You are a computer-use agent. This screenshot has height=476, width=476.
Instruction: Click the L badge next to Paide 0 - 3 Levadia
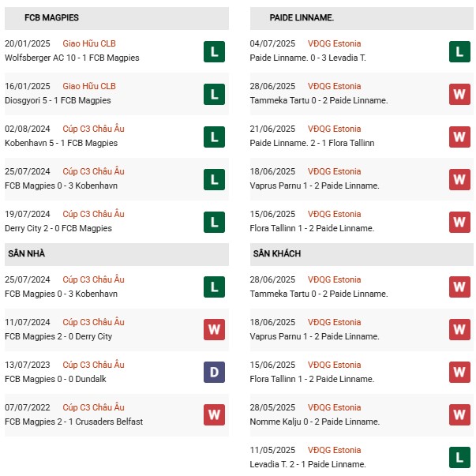pos(459,51)
